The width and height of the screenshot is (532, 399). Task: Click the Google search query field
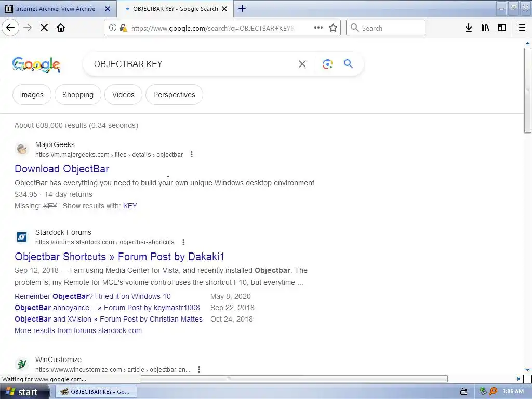193,64
